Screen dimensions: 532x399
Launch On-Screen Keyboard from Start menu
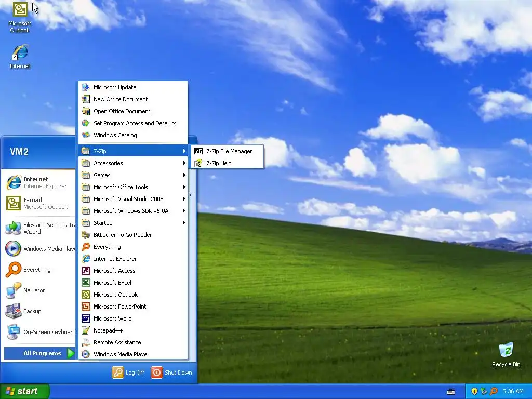pos(39,332)
